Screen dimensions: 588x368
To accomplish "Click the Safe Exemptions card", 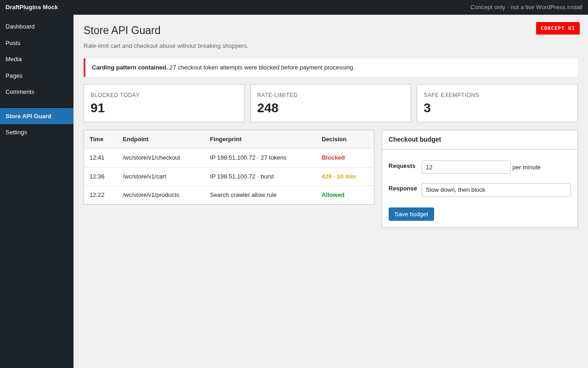I will click(497, 103).
